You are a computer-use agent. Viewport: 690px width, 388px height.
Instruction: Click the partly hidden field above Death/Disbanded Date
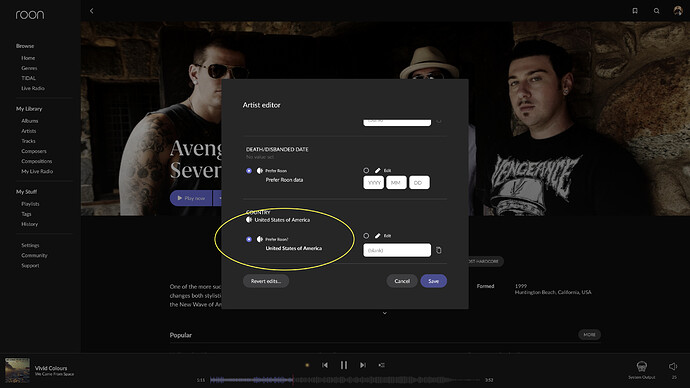click(397, 122)
